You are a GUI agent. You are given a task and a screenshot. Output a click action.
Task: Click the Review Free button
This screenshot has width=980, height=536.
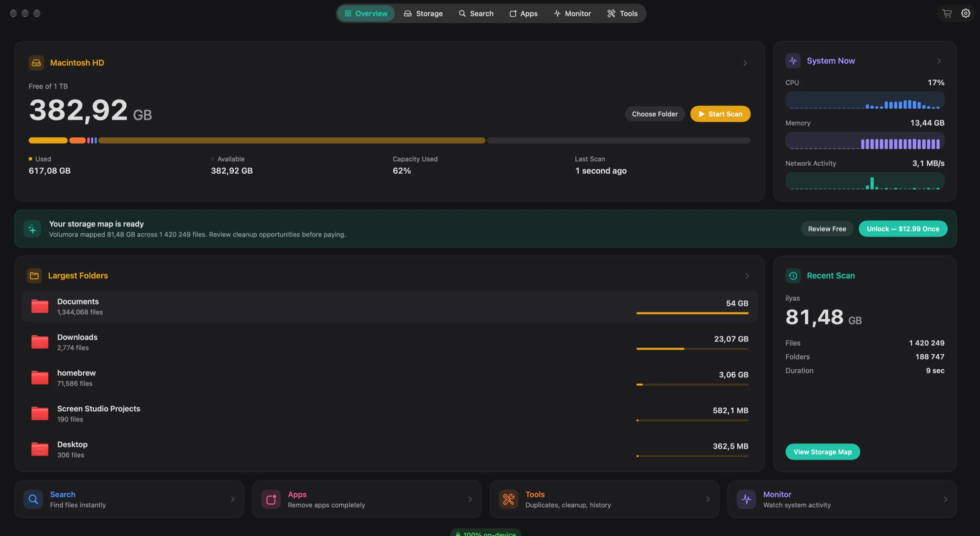(827, 229)
